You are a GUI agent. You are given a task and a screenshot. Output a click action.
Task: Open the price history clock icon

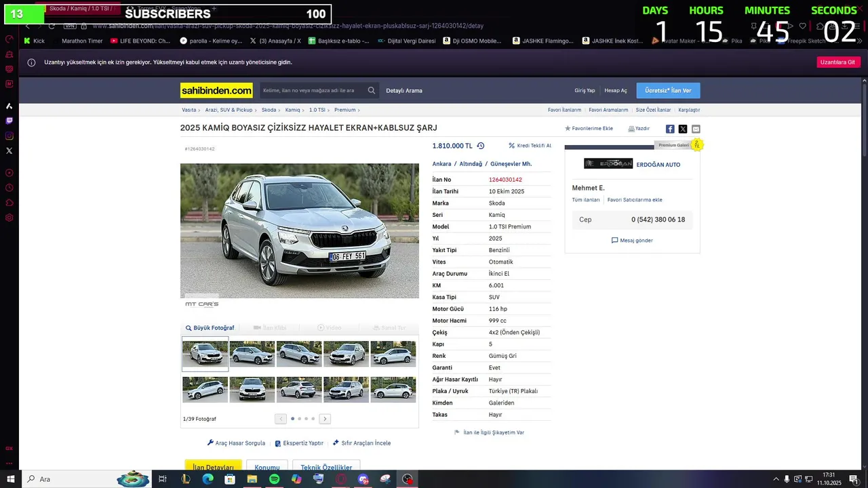(x=481, y=146)
